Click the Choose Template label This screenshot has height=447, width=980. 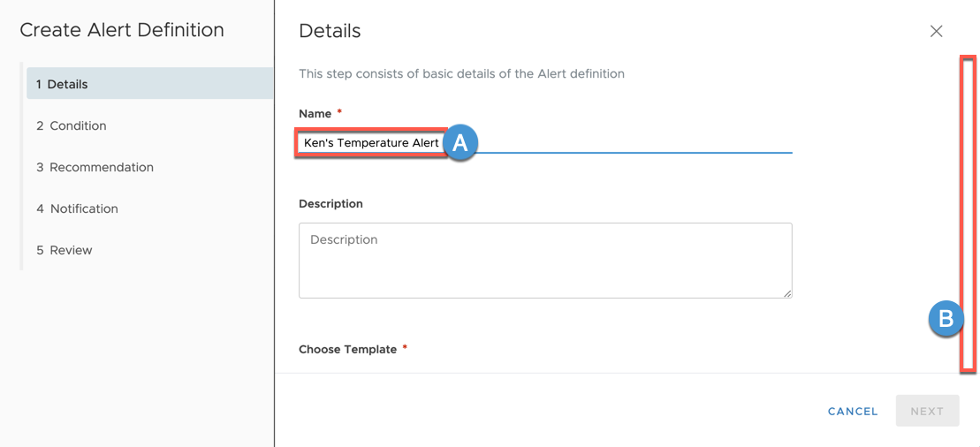click(x=347, y=350)
